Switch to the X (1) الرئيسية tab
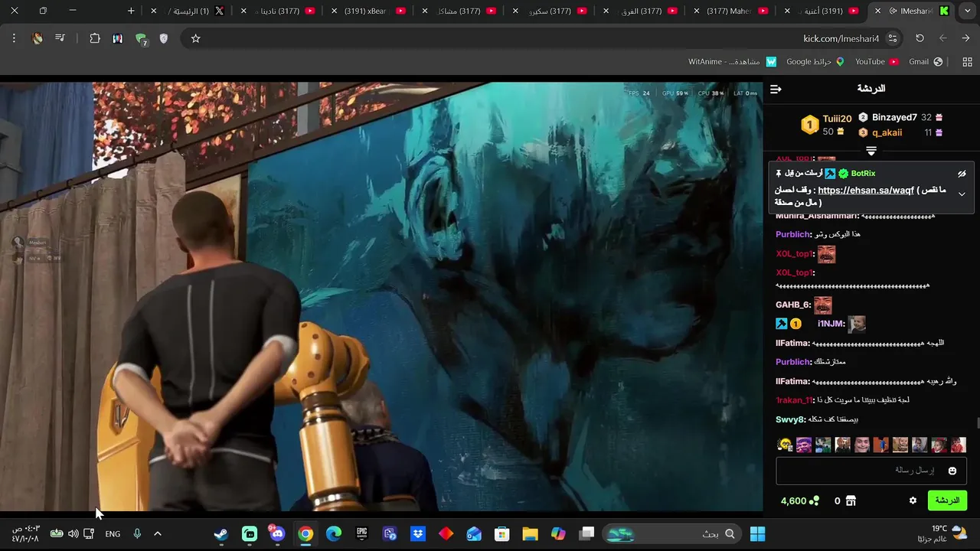The width and height of the screenshot is (980, 551). tap(188, 11)
